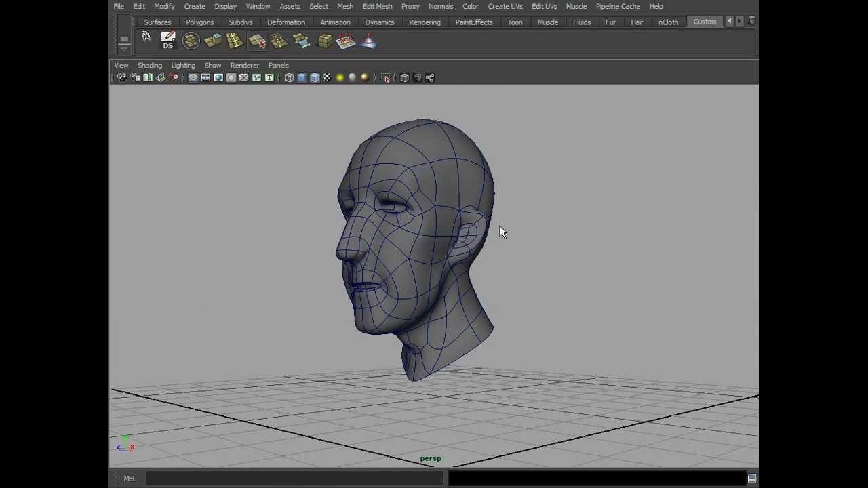The width and height of the screenshot is (868, 488).
Task: Click the DS pencil shelf icon
Action: pos(167,41)
